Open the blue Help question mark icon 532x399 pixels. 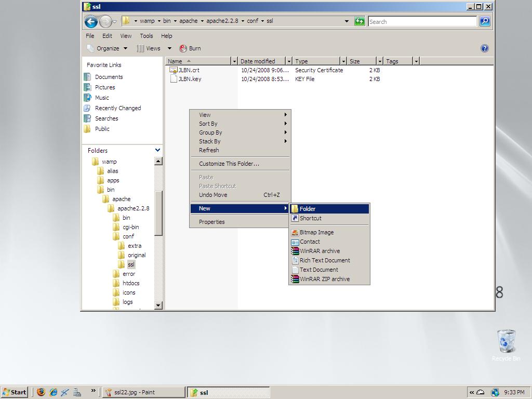tap(484, 48)
